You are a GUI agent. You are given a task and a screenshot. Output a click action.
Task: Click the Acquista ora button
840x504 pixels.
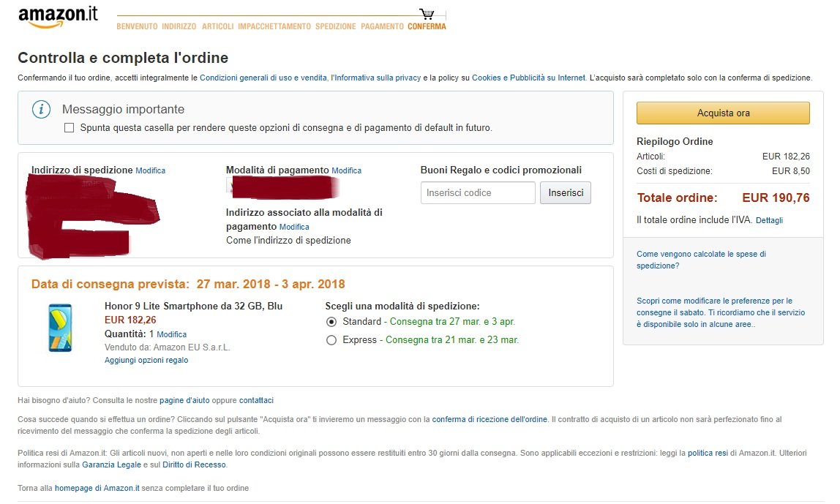723,113
